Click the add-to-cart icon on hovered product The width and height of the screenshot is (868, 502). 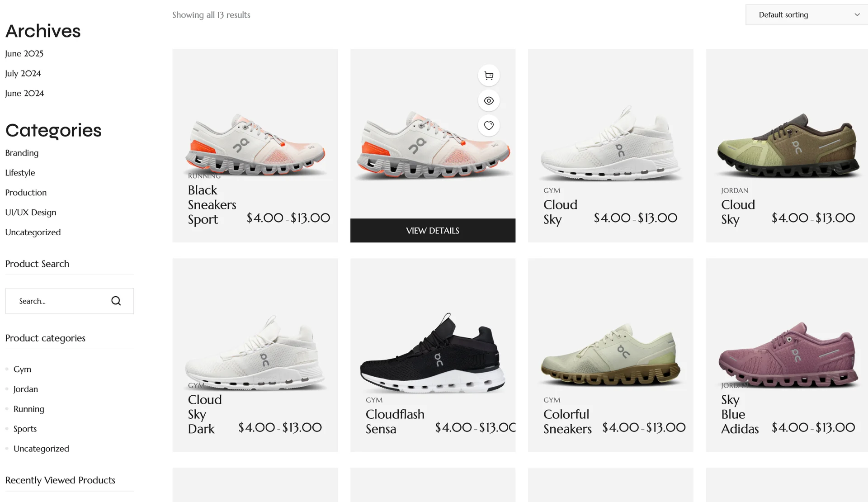[x=489, y=76]
